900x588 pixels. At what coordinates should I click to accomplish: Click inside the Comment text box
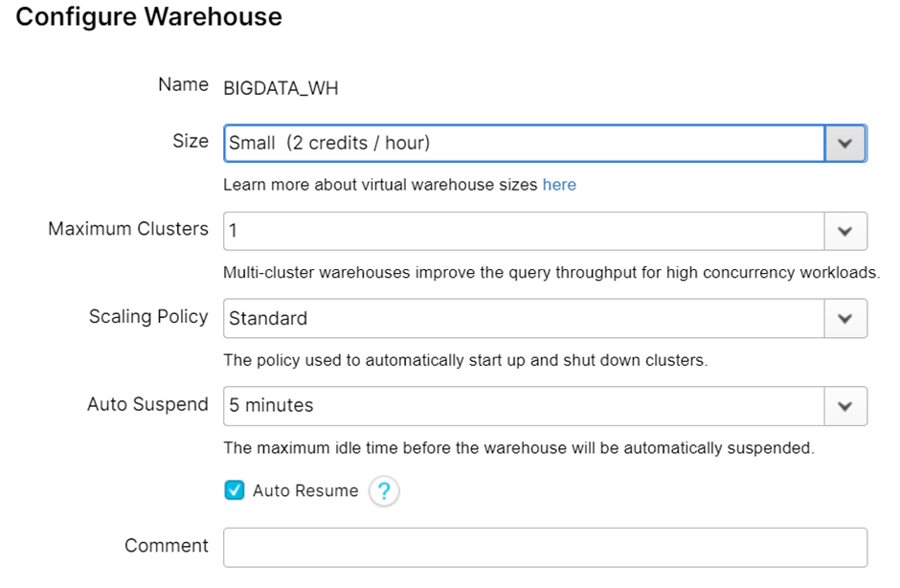tap(544, 547)
